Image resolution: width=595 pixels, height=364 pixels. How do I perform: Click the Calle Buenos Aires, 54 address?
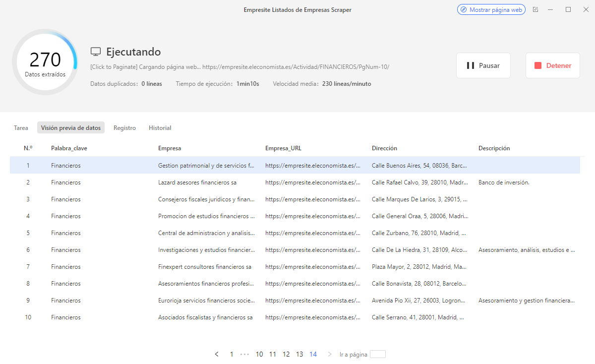coord(419,166)
